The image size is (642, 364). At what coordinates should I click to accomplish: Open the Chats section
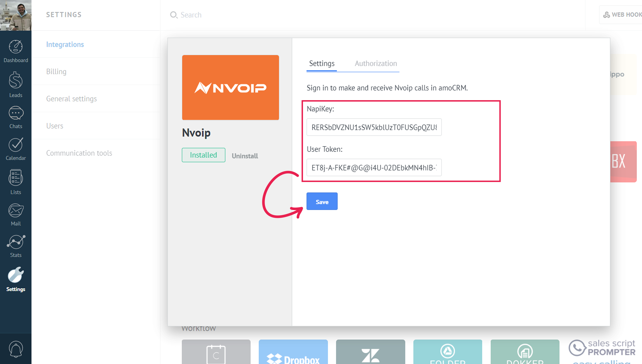tap(16, 117)
